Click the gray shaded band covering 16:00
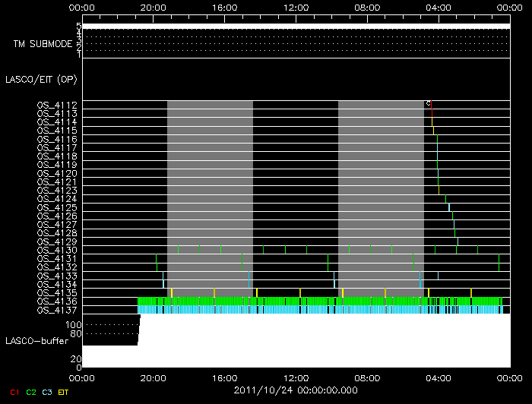The image size is (532, 404). point(210,190)
